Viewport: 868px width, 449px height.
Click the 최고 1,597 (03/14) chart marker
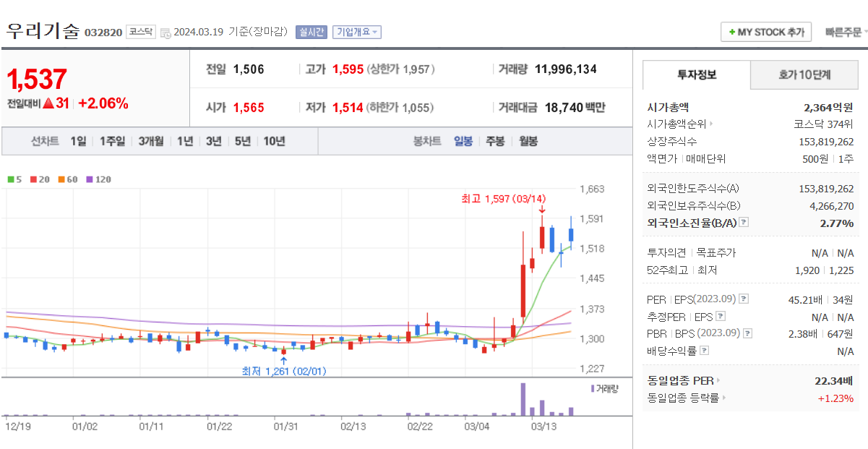point(503,198)
